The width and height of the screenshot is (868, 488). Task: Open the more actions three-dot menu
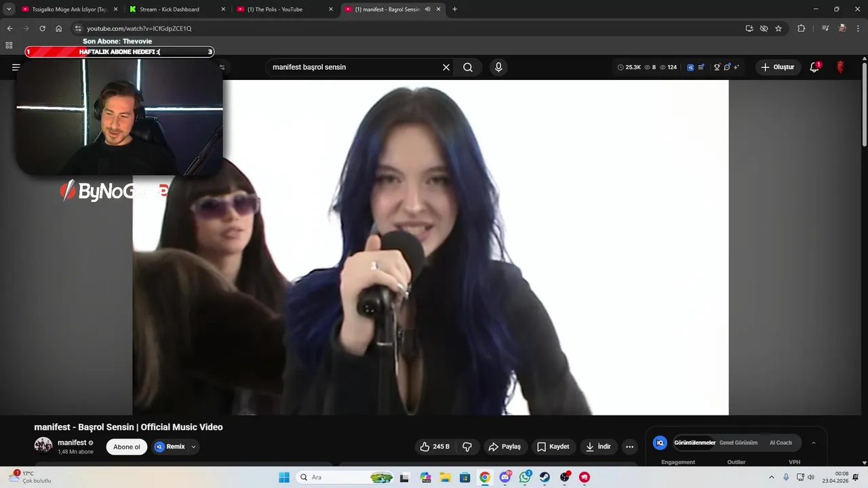point(629,447)
